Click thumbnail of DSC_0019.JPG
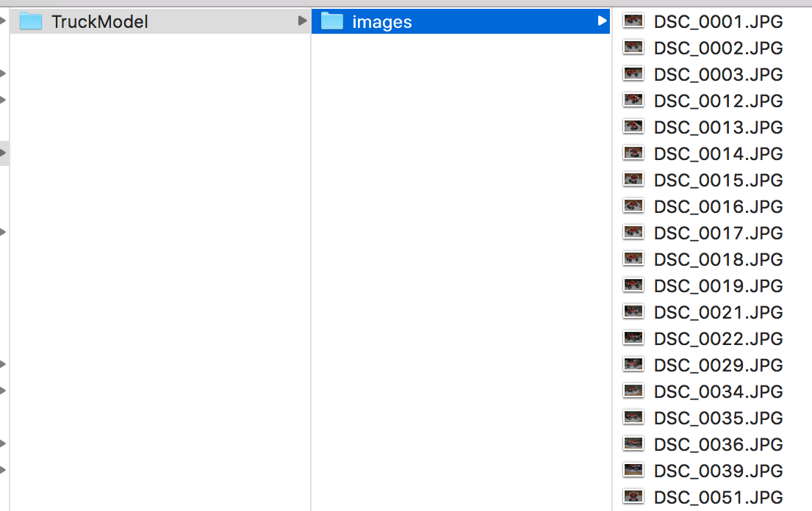The image size is (812, 511). [633, 286]
